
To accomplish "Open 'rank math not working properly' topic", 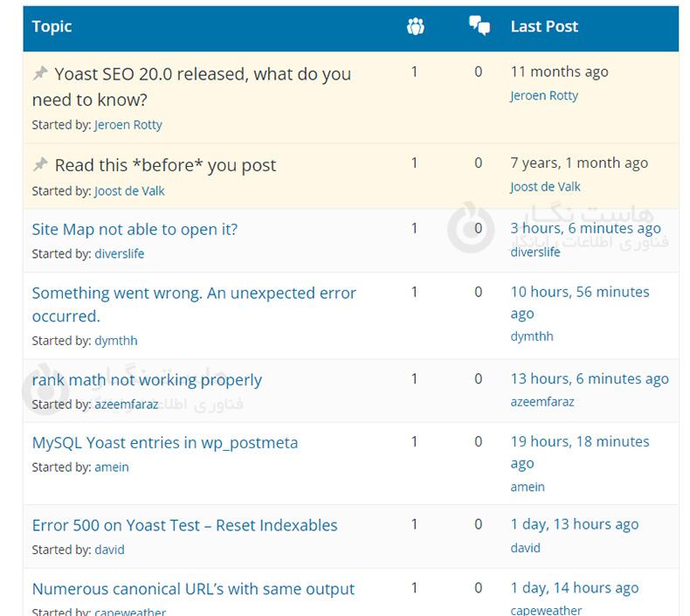I will coord(147,380).
